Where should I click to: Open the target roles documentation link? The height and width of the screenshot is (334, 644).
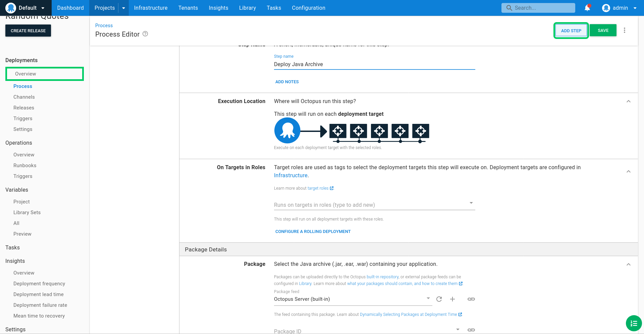318,188
